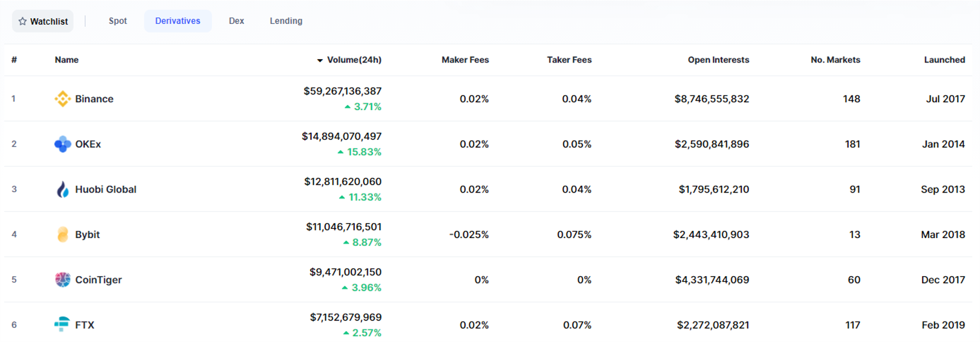The image size is (980, 342).
Task: Open the CoinTiger exchange name link
Action: point(98,280)
